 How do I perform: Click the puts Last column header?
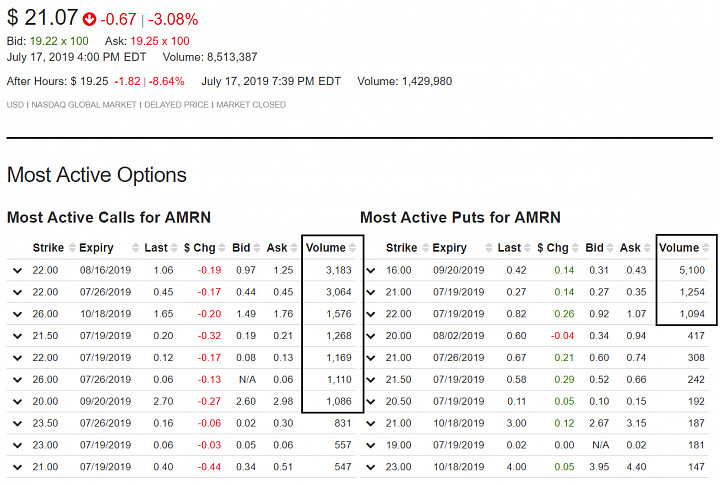pyautogui.click(x=509, y=248)
